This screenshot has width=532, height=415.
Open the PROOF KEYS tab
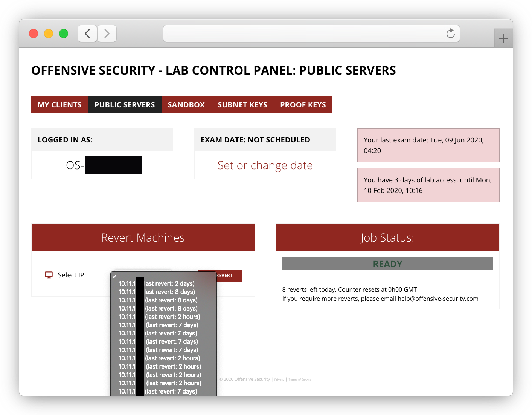[303, 105]
